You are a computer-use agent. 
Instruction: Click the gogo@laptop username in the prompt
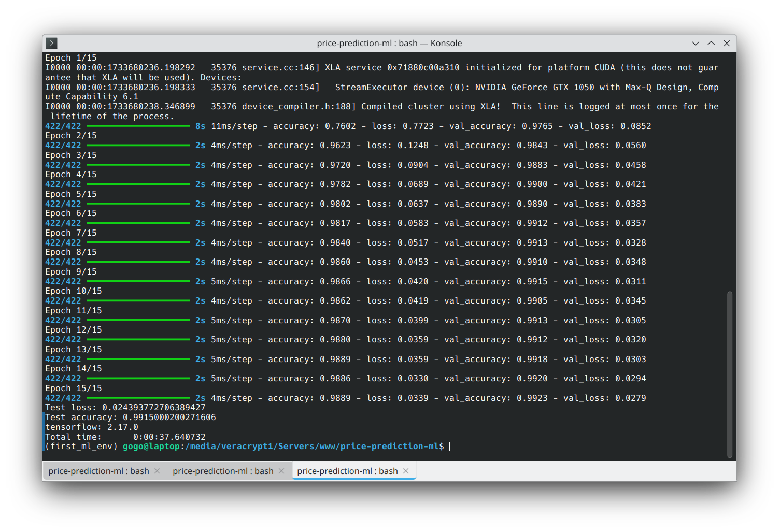[151, 447]
